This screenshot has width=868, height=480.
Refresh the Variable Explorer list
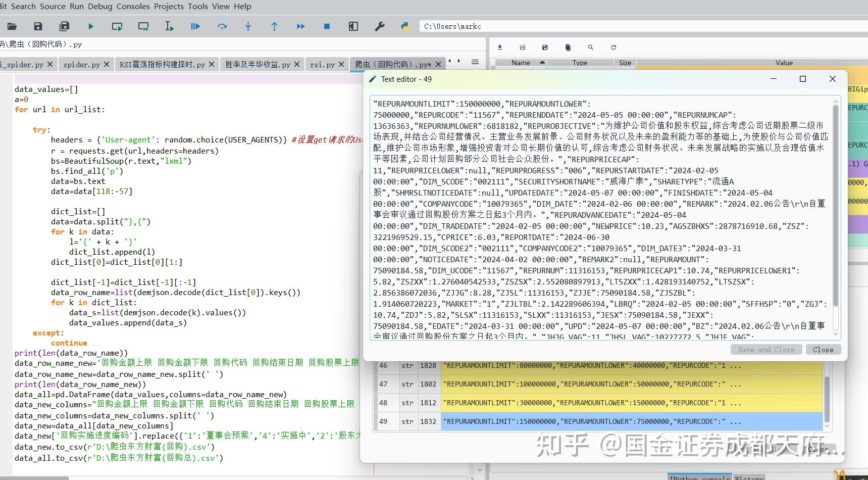click(613, 47)
